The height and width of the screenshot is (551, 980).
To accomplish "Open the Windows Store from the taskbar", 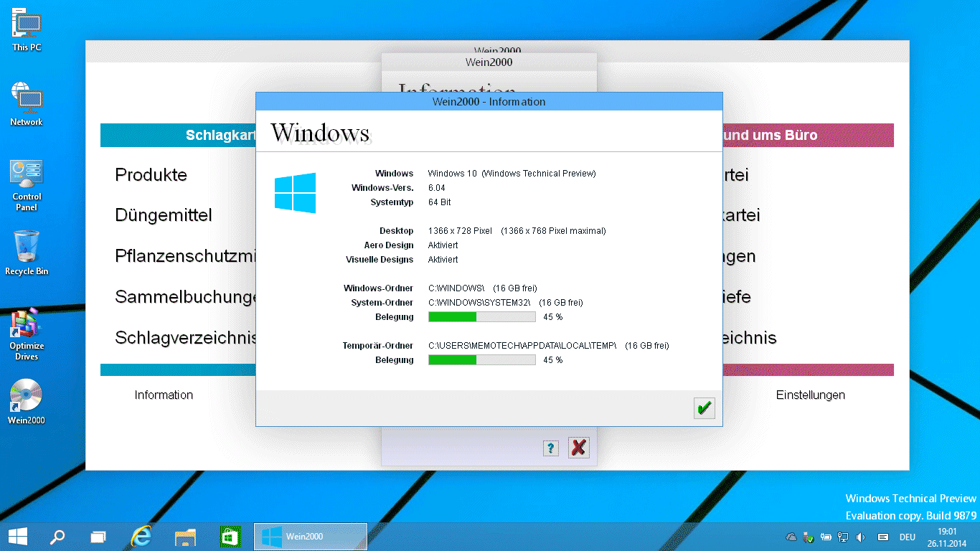I will pos(229,536).
